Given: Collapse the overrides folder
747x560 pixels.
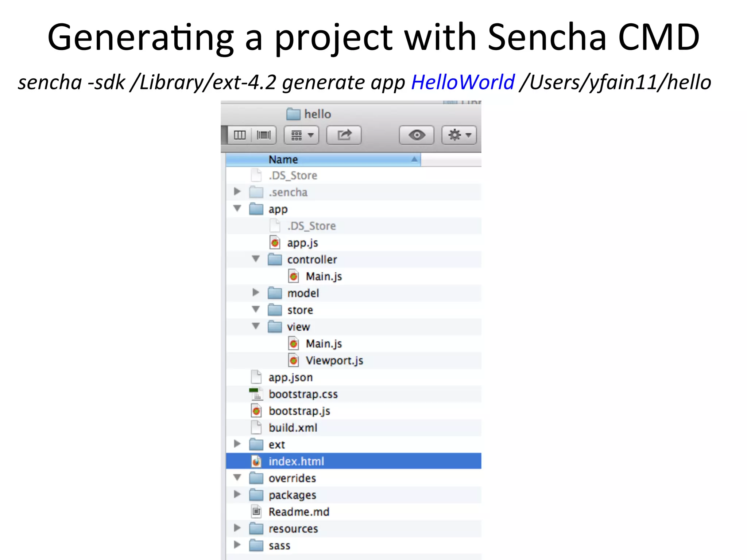Looking at the screenshot, I should pos(237,477).
